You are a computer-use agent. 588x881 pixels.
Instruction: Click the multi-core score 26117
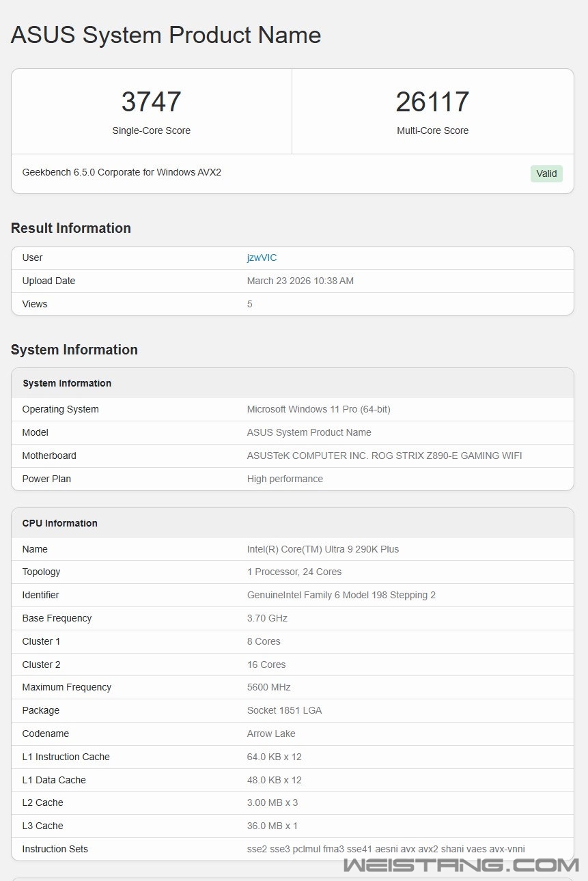(432, 102)
